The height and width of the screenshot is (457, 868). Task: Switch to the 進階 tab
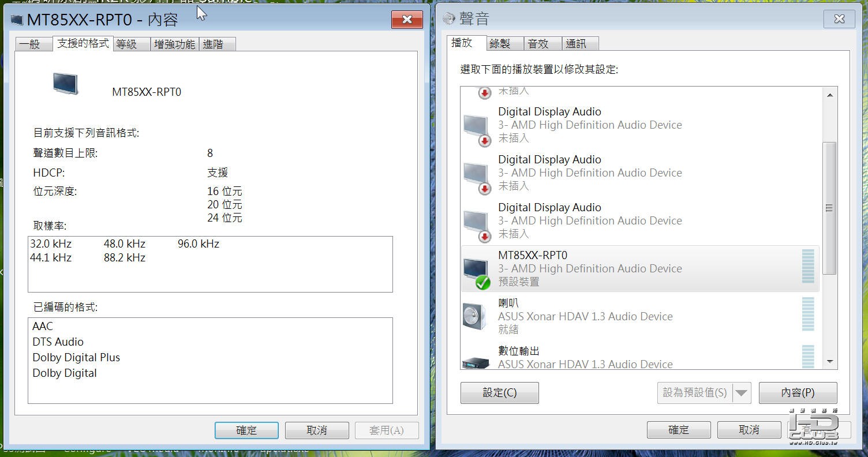[218, 44]
